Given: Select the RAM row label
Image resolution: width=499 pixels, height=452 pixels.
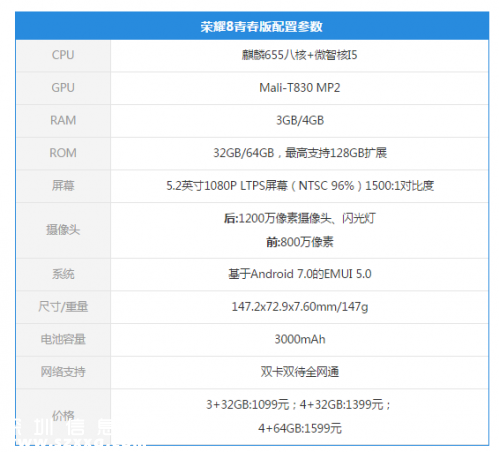Looking at the screenshot, I should click(x=63, y=120).
